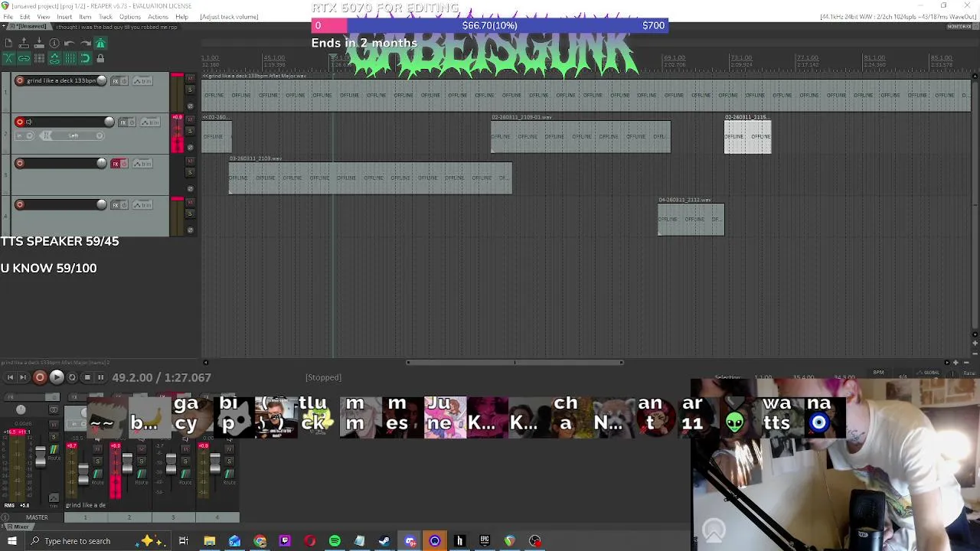Open the Options menu
This screenshot has width=980, height=551.
coord(130,17)
